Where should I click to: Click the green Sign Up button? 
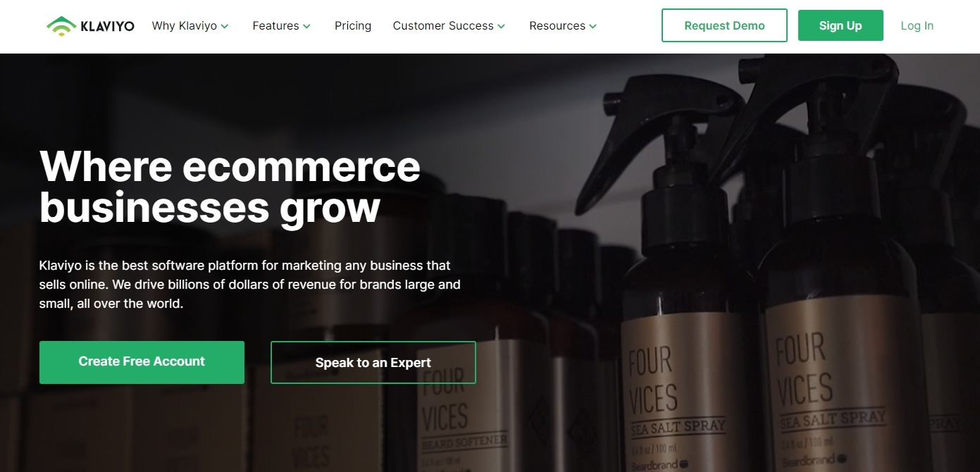(841, 25)
